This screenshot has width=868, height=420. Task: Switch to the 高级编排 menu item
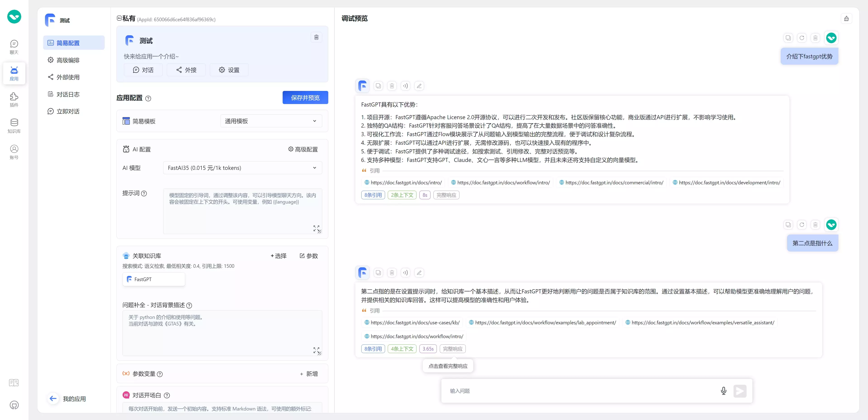tap(68, 60)
